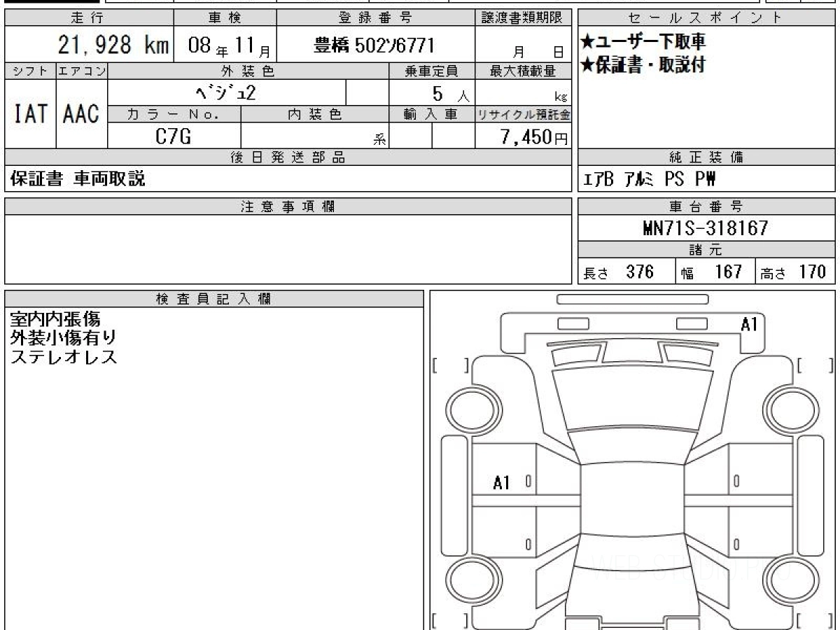This screenshot has width=840, height=630.
Task: Click the エアコン header cell
Action: [82, 71]
